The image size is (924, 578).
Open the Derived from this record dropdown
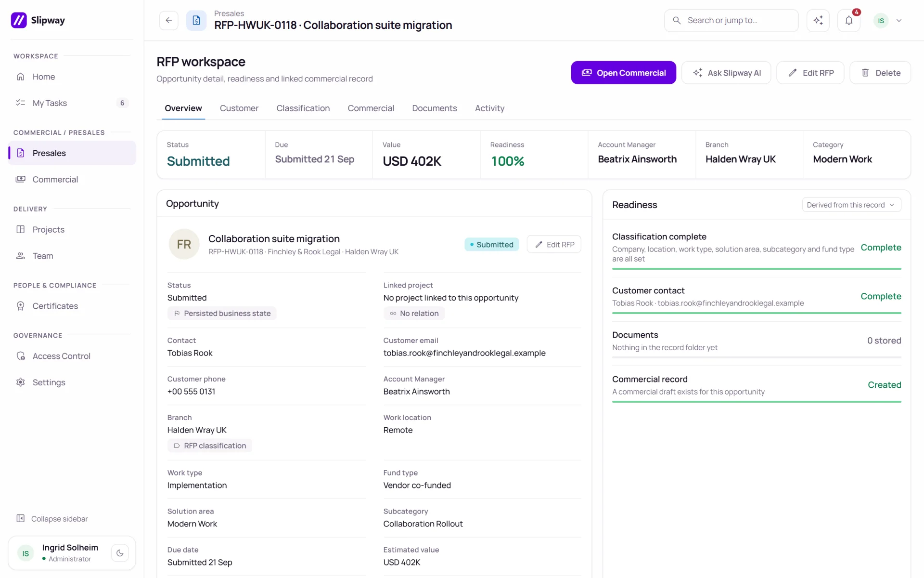point(851,205)
